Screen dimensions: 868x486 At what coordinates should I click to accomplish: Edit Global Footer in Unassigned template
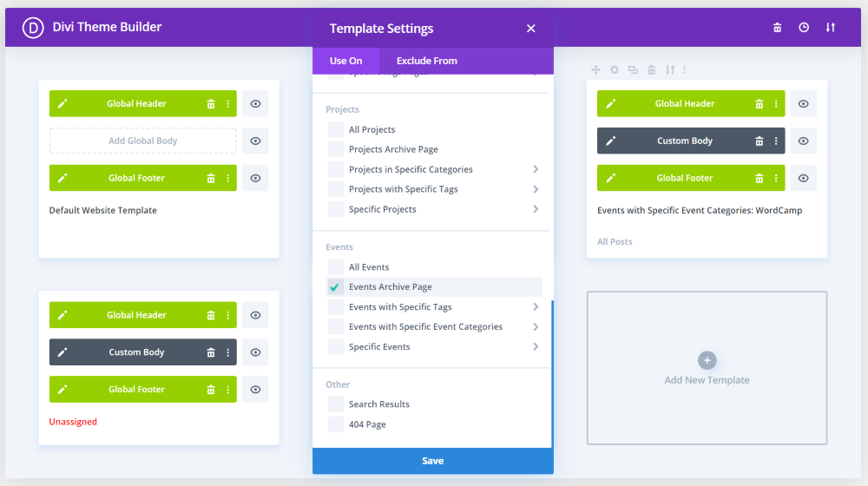(x=62, y=389)
